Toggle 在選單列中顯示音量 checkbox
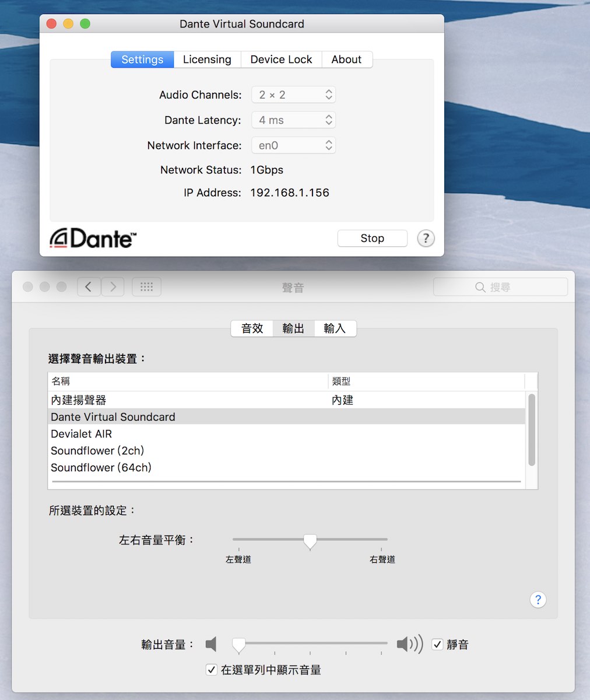Image resolution: width=590 pixels, height=700 pixels. click(x=212, y=670)
